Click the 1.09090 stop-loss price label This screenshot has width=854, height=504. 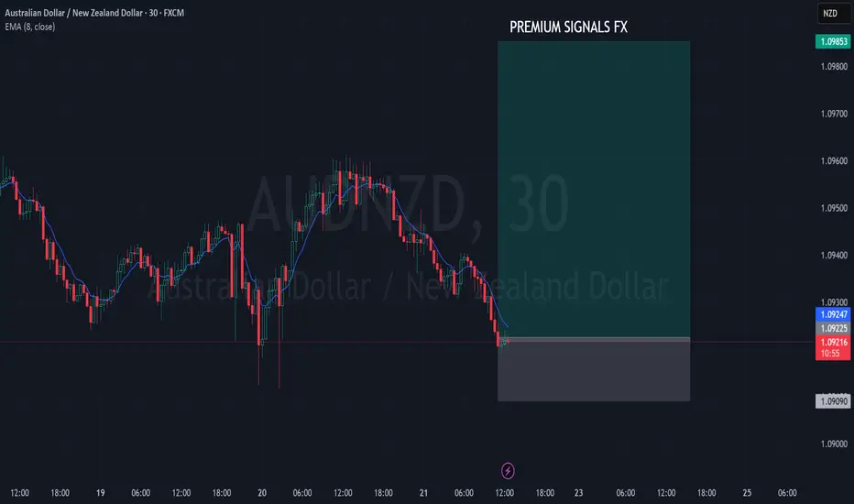click(833, 401)
